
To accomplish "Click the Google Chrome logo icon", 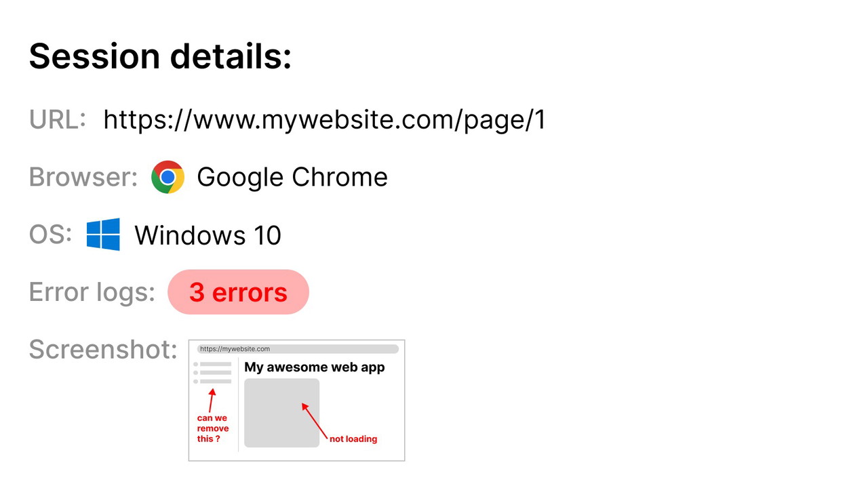I will pyautogui.click(x=167, y=178).
